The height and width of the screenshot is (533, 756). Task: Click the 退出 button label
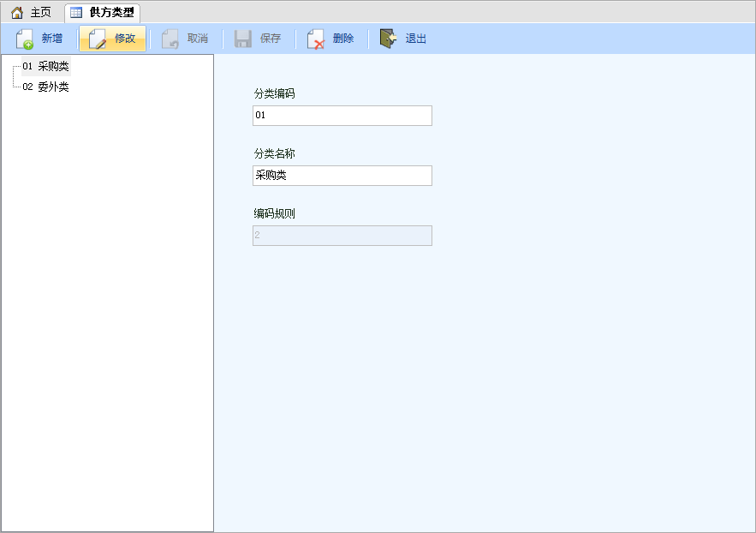416,39
